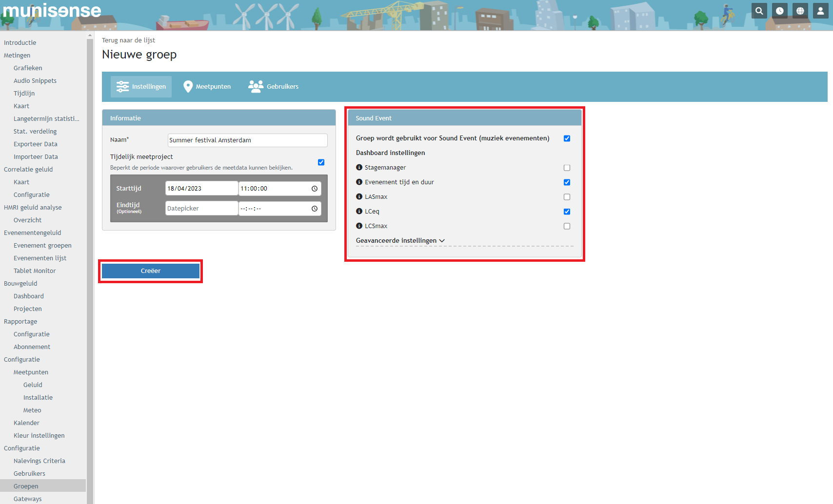
Task: Enable the Stagemanager checkbox
Action: tap(567, 168)
